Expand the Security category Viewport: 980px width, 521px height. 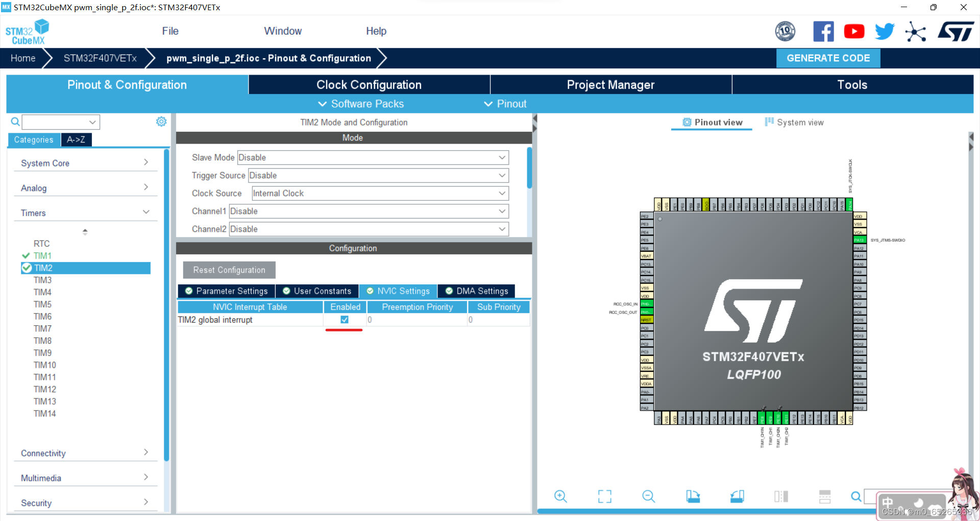(85, 503)
